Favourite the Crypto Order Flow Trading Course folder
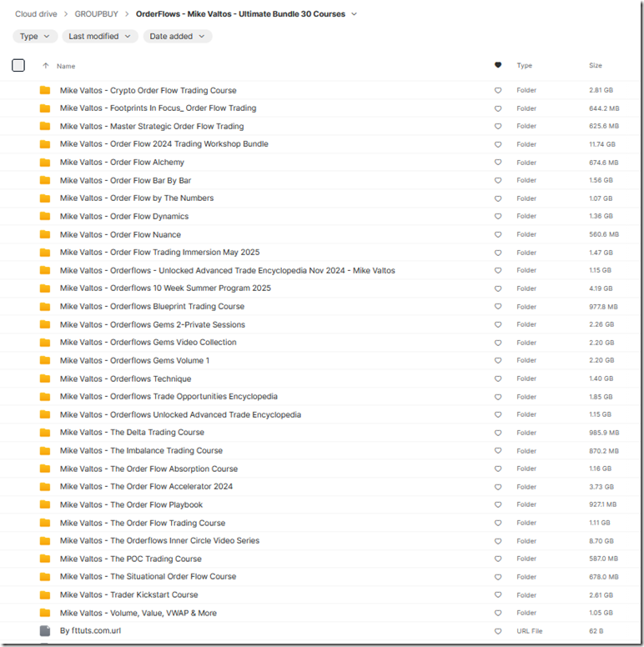Screen dimensions: 644x647 [x=498, y=90]
